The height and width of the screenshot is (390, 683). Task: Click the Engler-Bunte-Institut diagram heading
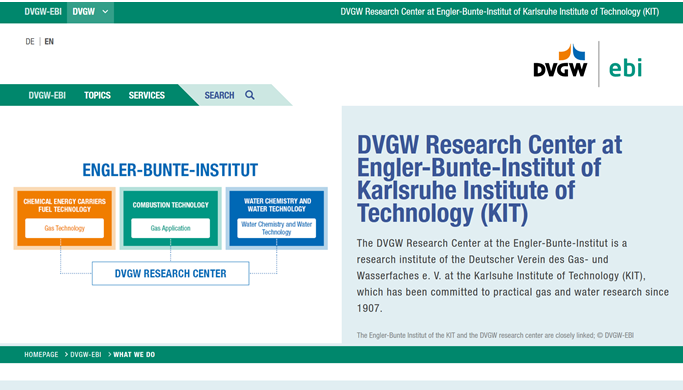(x=170, y=170)
